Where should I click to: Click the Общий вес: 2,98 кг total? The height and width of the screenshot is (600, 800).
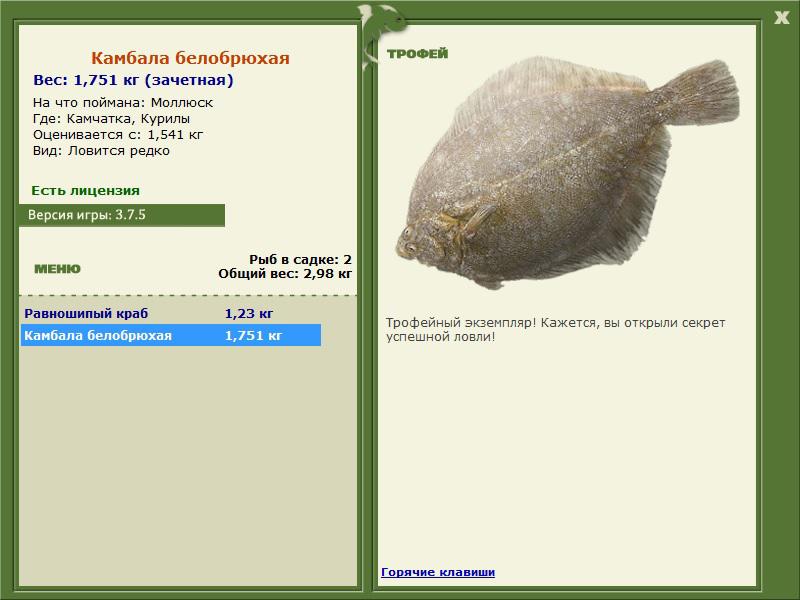(285, 272)
